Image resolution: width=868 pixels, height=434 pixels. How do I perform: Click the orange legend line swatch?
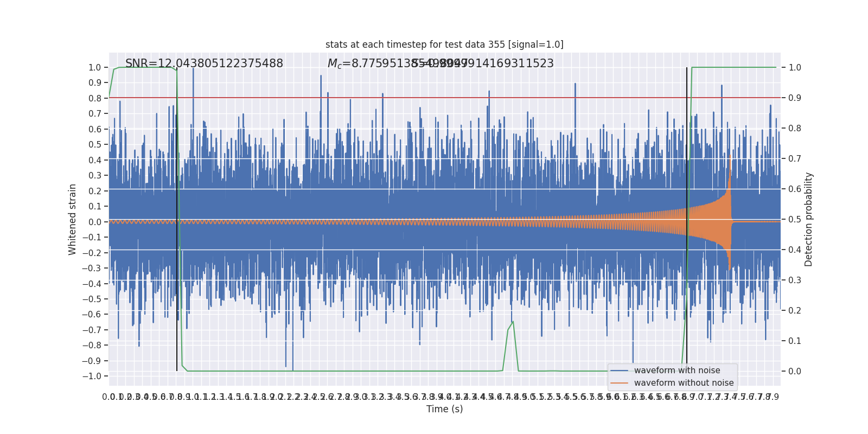(619, 383)
